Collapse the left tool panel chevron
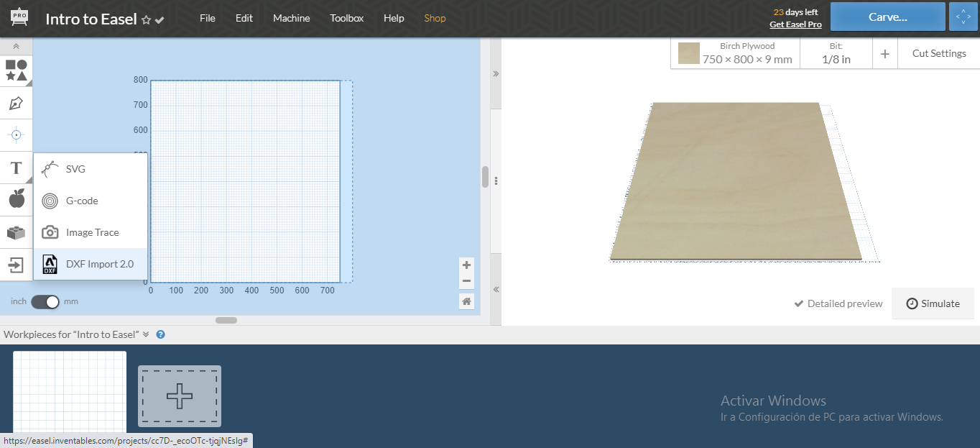Image resolution: width=980 pixels, height=448 pixels. 17,46
